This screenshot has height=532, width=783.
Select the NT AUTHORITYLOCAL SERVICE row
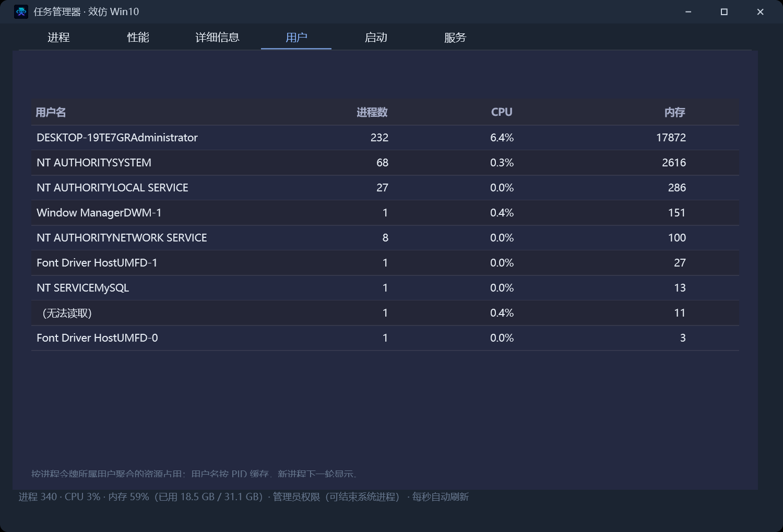[x=385, y=188]
